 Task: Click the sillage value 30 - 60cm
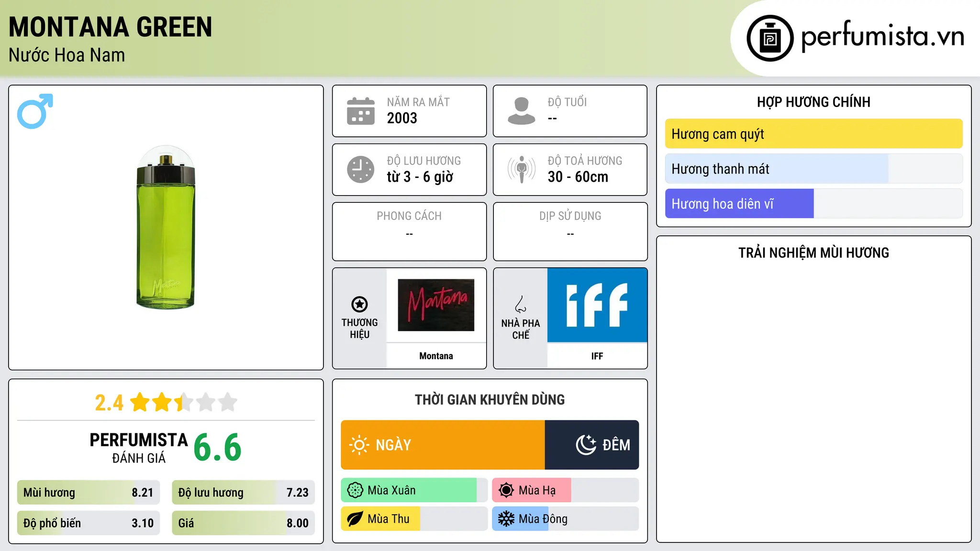tap(578, 177)
